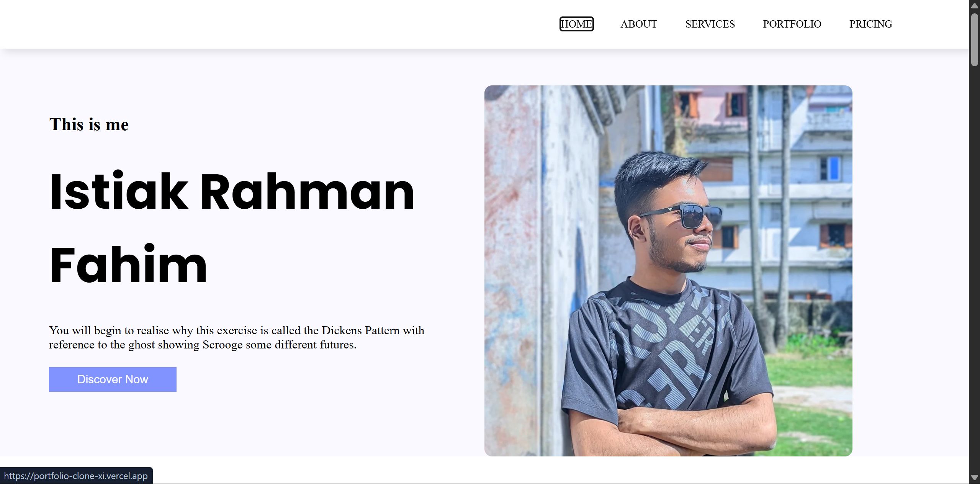Click the scrollbar up arrow
The width and height of the screenshot is (980, 484).
click(x=975, y=6)
